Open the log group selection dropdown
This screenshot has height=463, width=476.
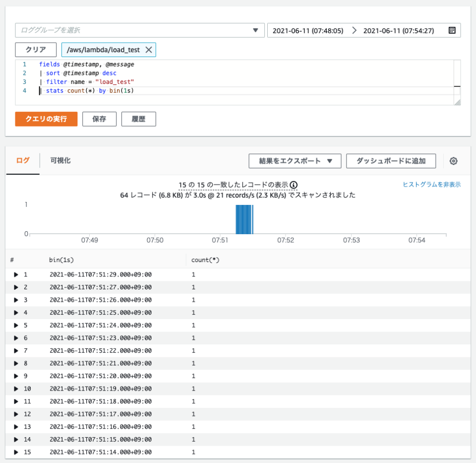pos(140,30)
